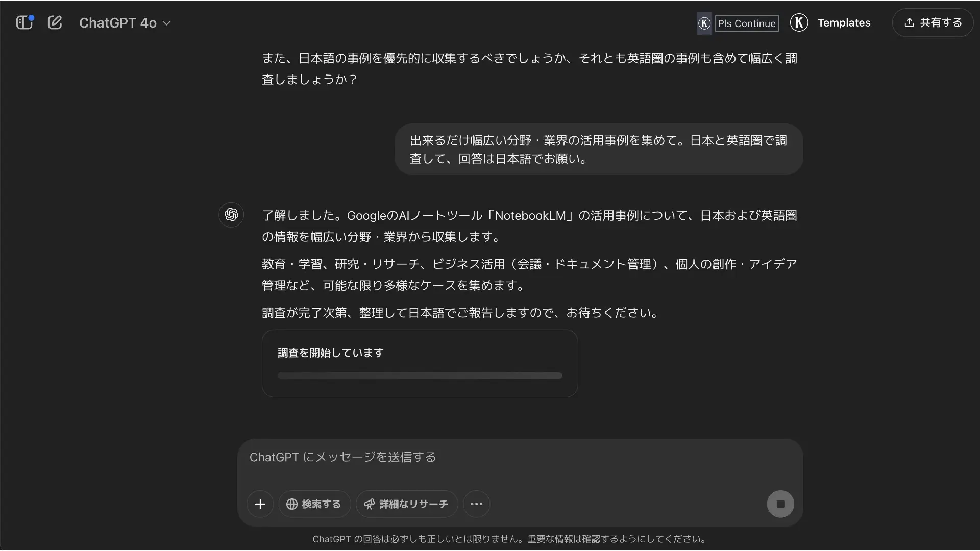Open the three-dot more tools menu
This screenshot has height=551, width=980.
click(476, 504)
